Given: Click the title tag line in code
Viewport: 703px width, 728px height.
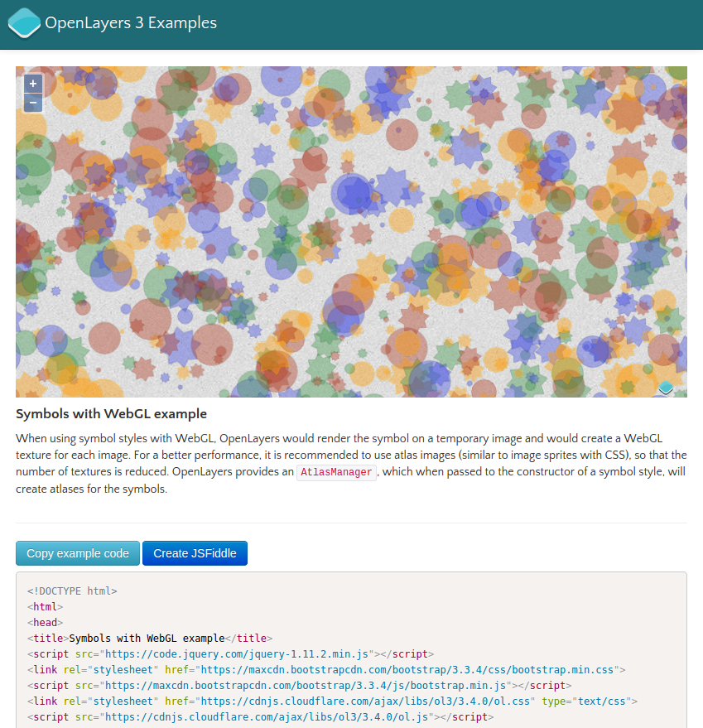Looking at the screenshot, I should point(150,639).
